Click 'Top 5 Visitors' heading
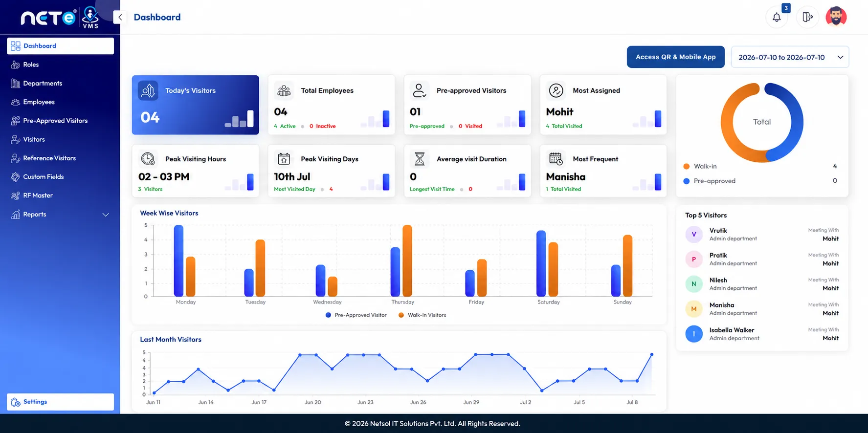The width and height of the screenshot is (868, 433). (x=706, y=216)
